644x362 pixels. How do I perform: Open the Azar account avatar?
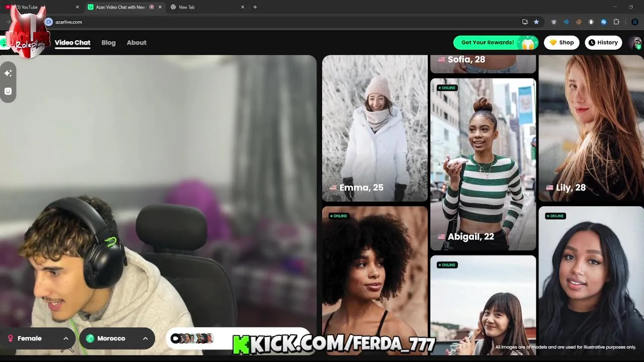[636, 43]
